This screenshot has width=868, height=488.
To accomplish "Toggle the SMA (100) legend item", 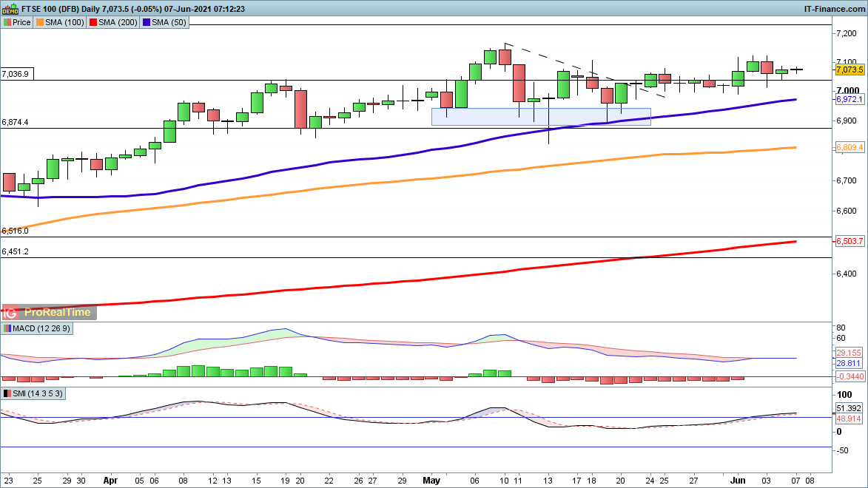I will pos(63,22).
